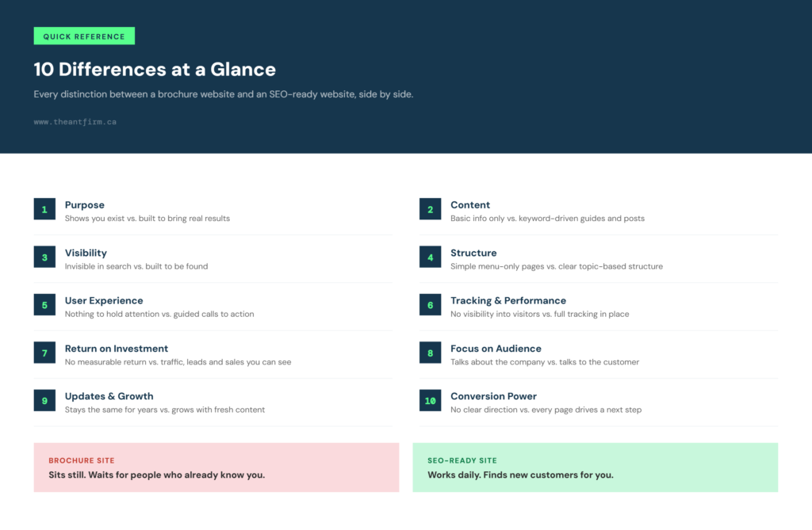Click number badge 10 beside Conversion Power
Image resolution: width=812 pixels, height=530 pixels.
[x=431, y=401]
